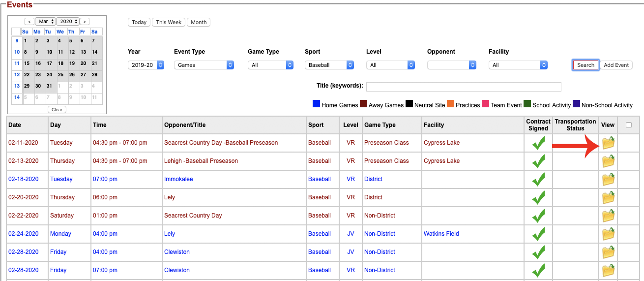Go to next month in calendar
The height and width of the screenshot is (281, 644).
pyautogui.click(x=85, y=22)
